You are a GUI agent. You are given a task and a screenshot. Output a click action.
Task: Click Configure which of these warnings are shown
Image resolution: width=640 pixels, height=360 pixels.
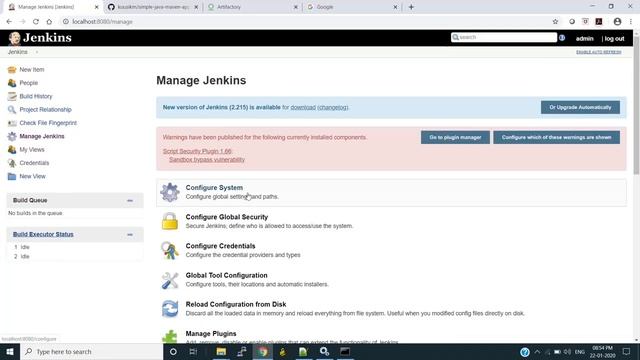click(x=556, y=138)
